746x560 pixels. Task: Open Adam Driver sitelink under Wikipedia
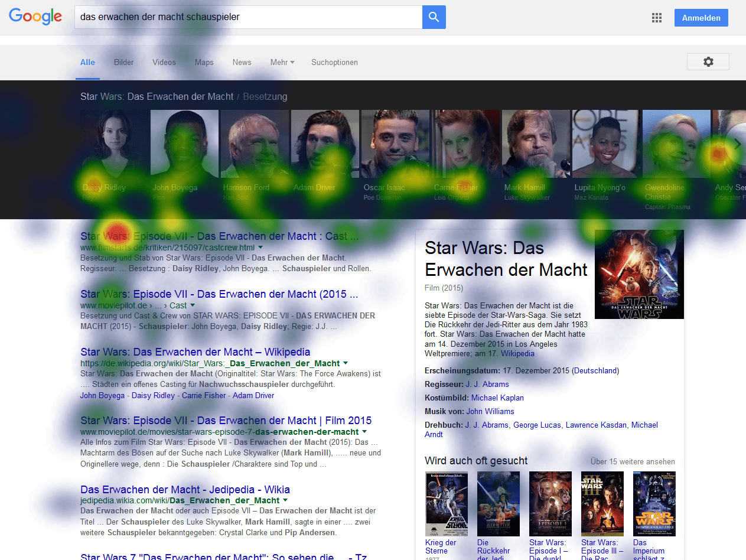tap(253, 395)
